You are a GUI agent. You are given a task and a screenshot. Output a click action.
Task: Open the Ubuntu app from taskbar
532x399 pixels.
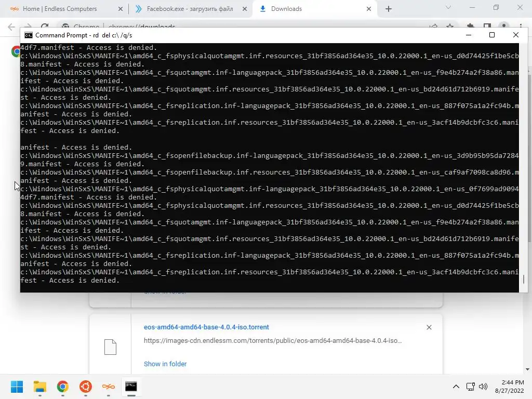pos(86,387)
